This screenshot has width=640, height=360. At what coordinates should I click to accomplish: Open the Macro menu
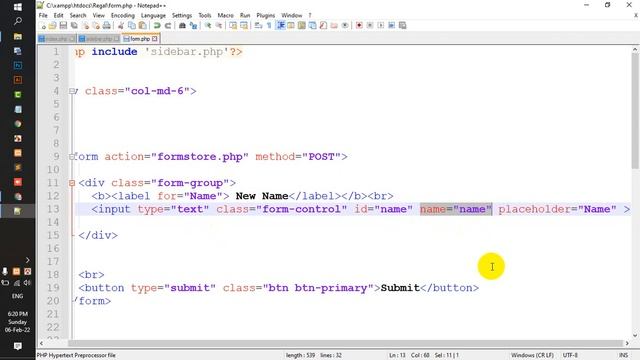point(225,16)
